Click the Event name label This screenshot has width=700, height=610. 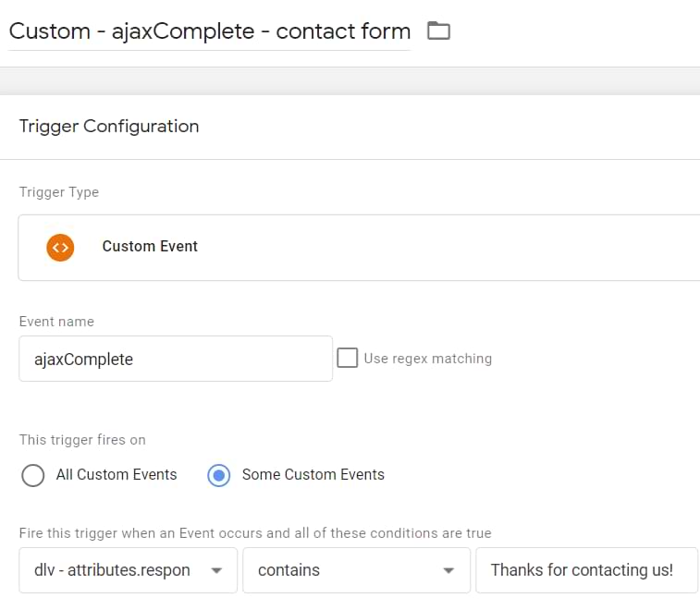point(56,322)
